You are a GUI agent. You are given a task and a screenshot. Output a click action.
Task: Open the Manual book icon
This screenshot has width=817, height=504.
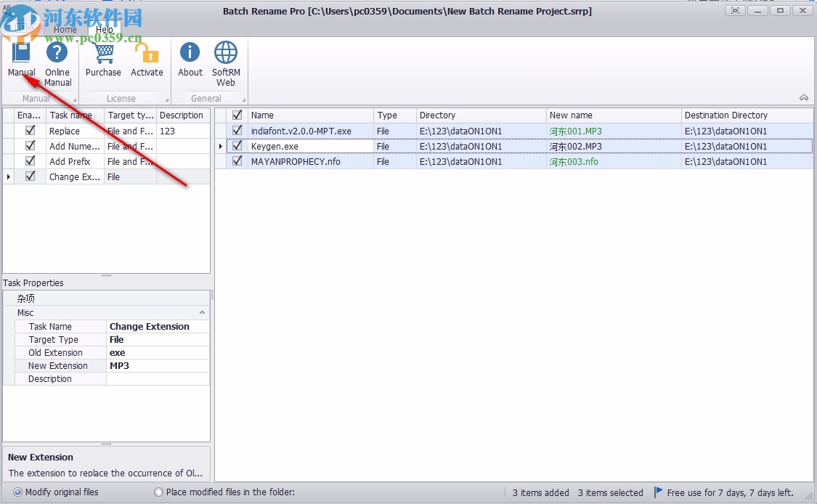click(21, 54)
